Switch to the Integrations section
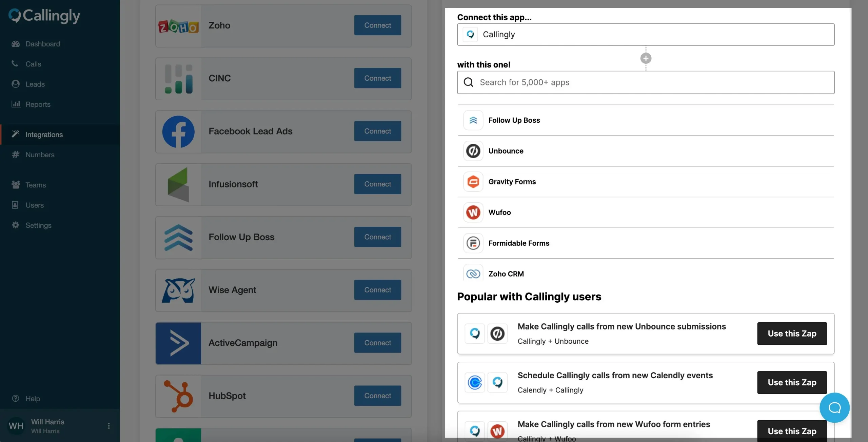868x442 pixels. [x=44, y=134]
